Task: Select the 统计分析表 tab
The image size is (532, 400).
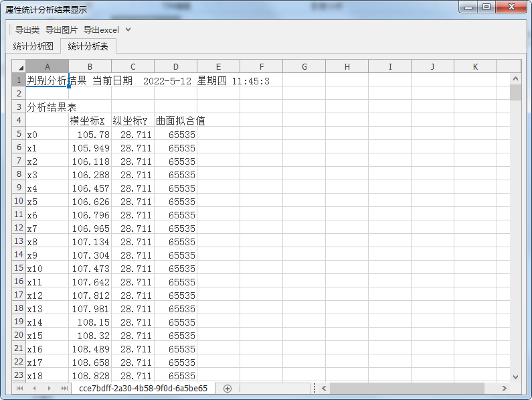Action: (x=88, y=46)
